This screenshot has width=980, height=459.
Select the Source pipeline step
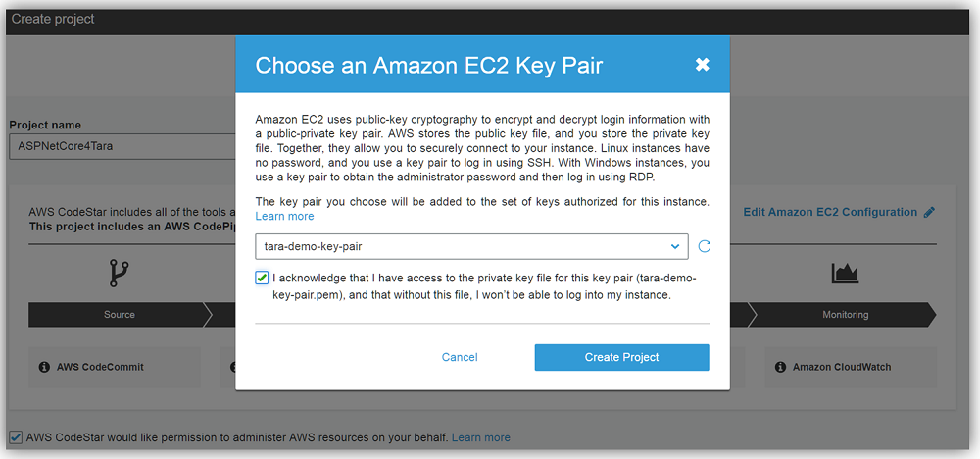119,315
